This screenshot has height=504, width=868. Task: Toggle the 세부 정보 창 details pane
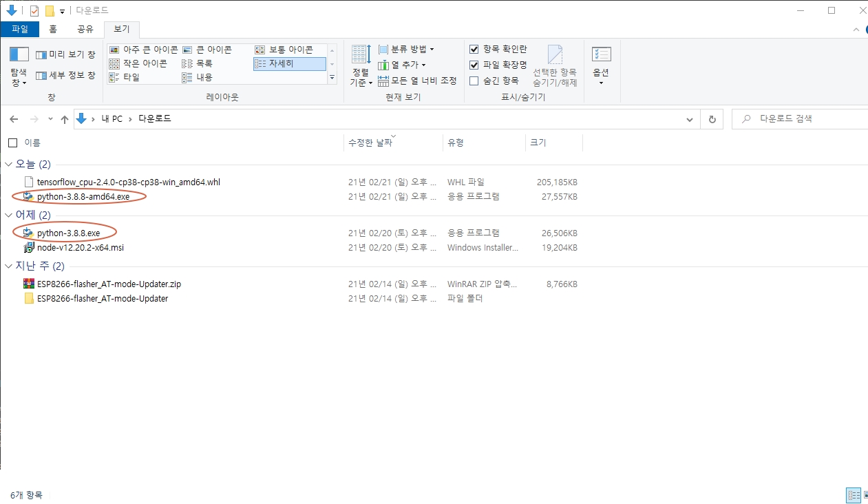(65, 75)
